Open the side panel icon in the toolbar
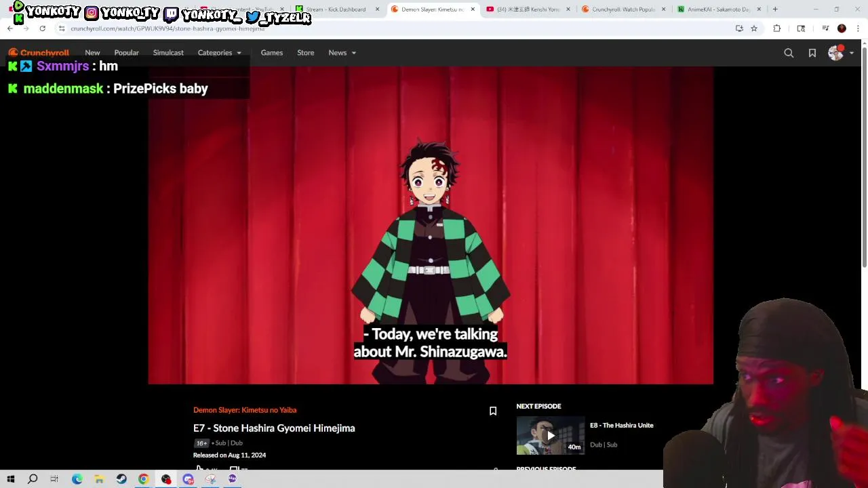Viewport: 868px width, 488px height. click(801, 28)
